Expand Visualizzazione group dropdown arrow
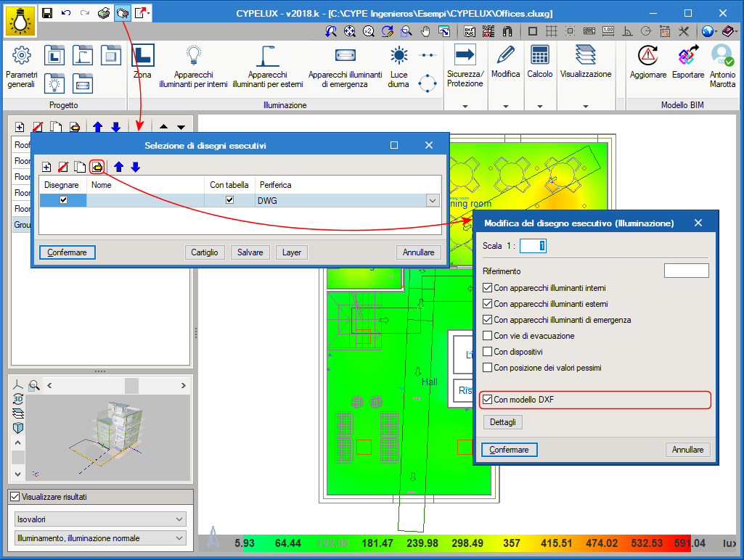 click(x=586, y=106)
